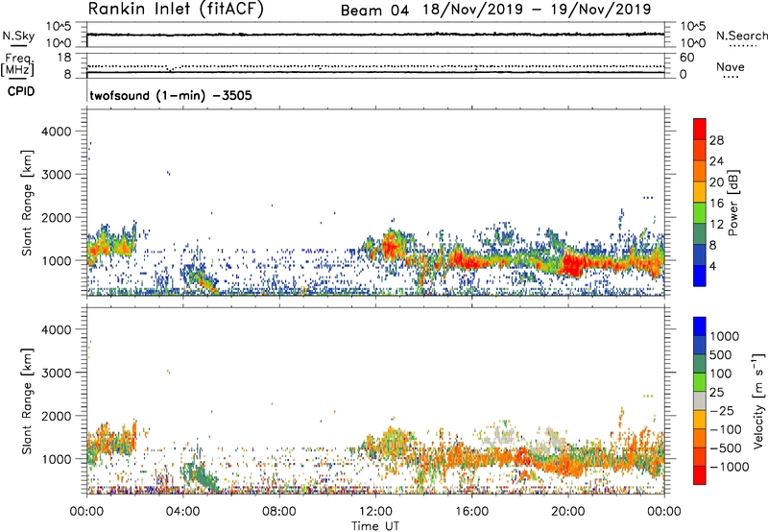Click the date range '18/Nov/2019 – 19/Nov/2019'
The height and width of the screenshot is (532, 768).
pyautogui.click(x=537, y=10)
